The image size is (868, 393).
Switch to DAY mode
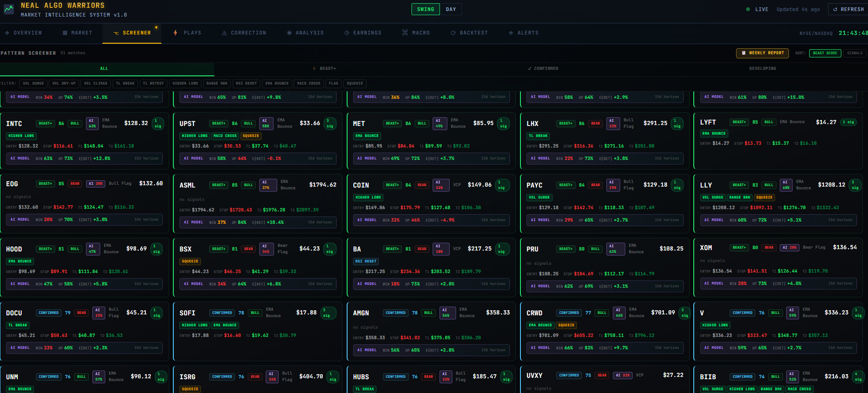(451, 9)
